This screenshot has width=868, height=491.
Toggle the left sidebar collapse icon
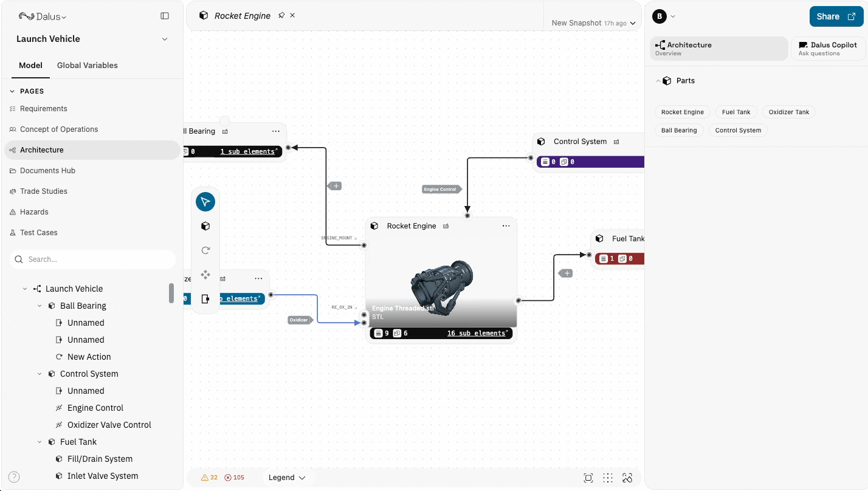click(x=165, y=16)
